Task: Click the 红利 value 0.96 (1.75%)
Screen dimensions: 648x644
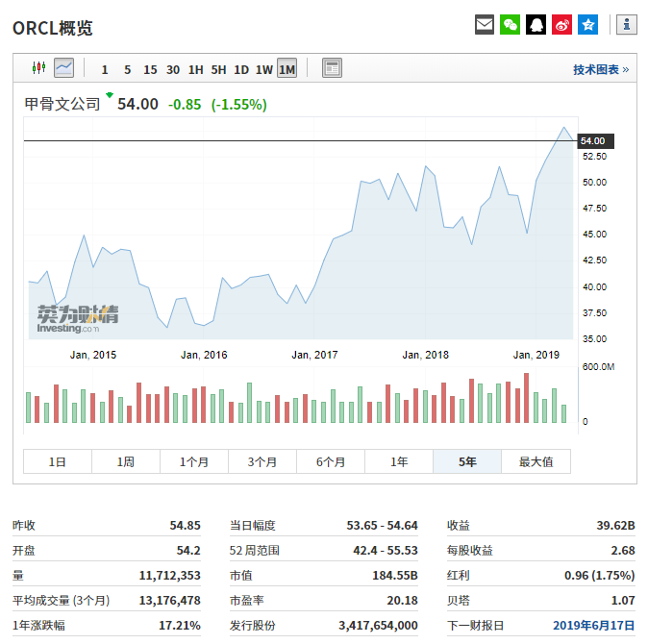Action: (600, 575)
